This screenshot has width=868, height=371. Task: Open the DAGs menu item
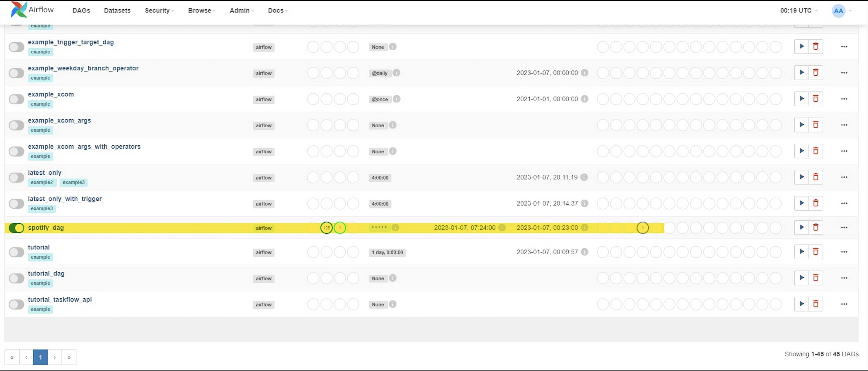81,10
